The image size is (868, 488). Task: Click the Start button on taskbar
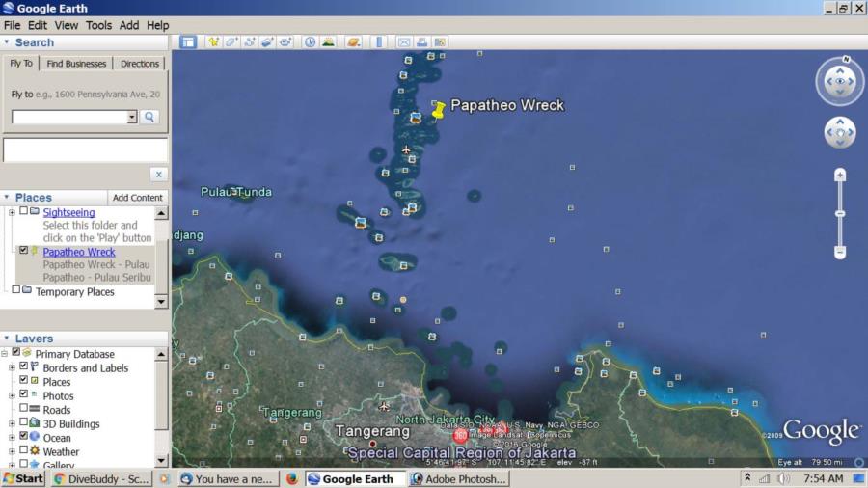23,478
